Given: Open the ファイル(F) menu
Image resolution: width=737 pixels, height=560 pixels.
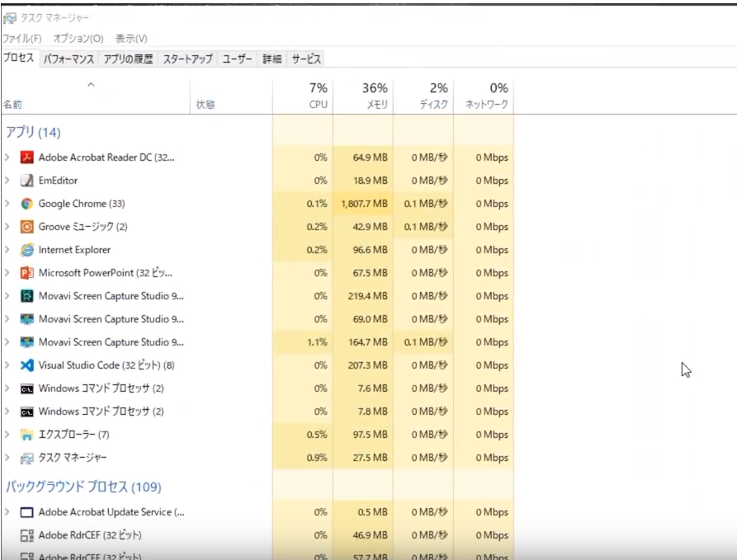Looking at the screenshot, I should click(21, 39).
